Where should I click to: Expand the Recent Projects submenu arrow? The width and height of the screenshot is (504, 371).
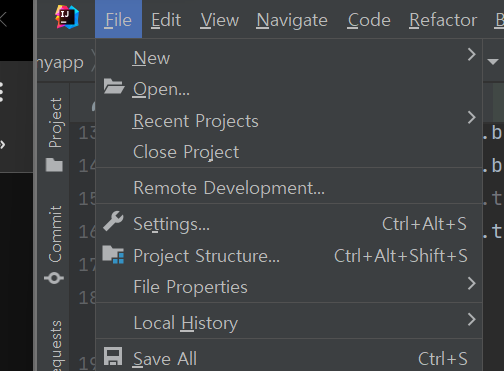(x=471, y=117)
